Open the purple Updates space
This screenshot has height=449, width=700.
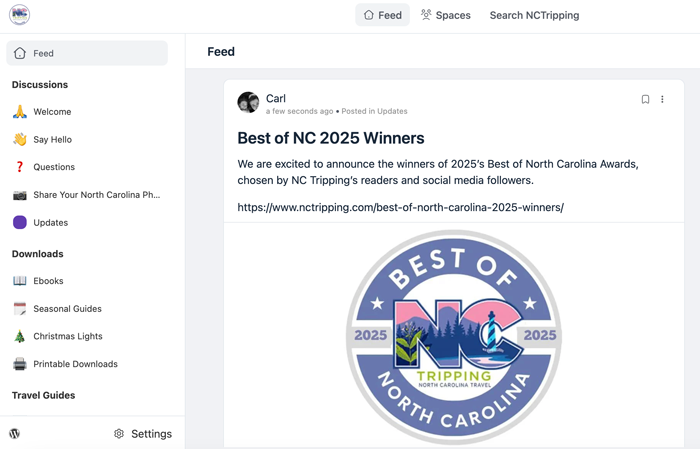pos(50,222)
